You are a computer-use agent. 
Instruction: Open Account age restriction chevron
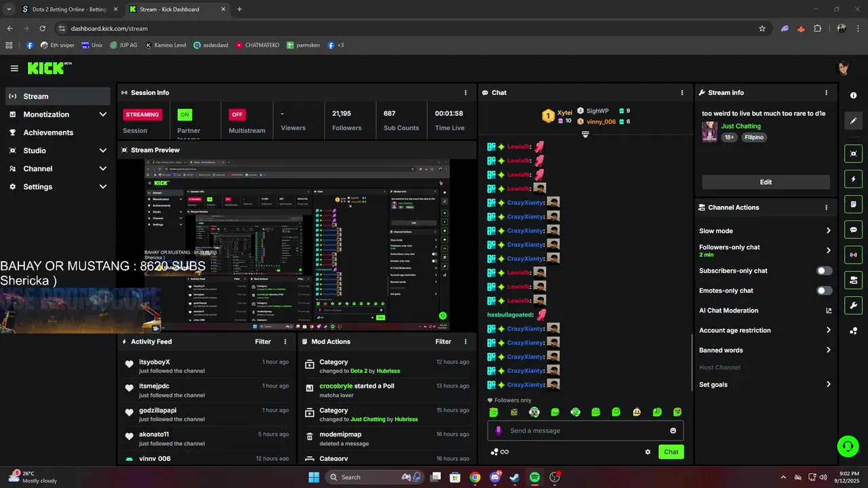click(x=828, y=330)
